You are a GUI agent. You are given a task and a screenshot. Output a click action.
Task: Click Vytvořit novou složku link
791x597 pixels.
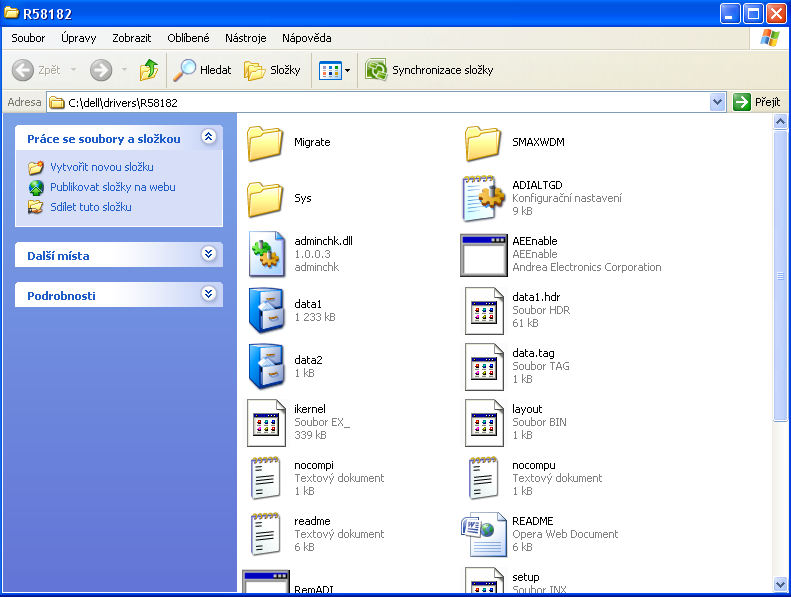click(101, 167)
